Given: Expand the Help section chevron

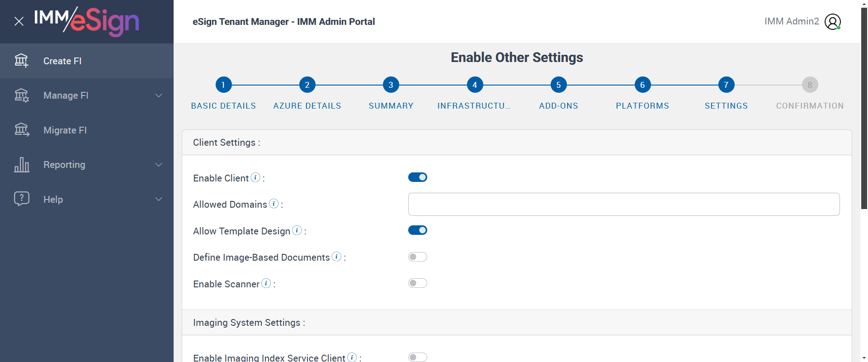Looking at the screenshot, I should pos(159,199).
